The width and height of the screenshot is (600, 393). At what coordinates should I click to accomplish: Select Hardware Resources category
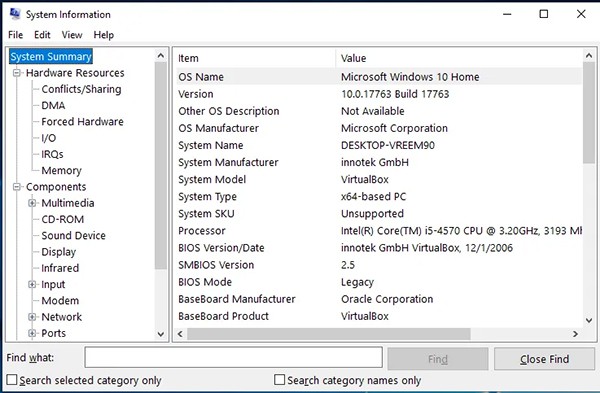click(x=75, y=73)
